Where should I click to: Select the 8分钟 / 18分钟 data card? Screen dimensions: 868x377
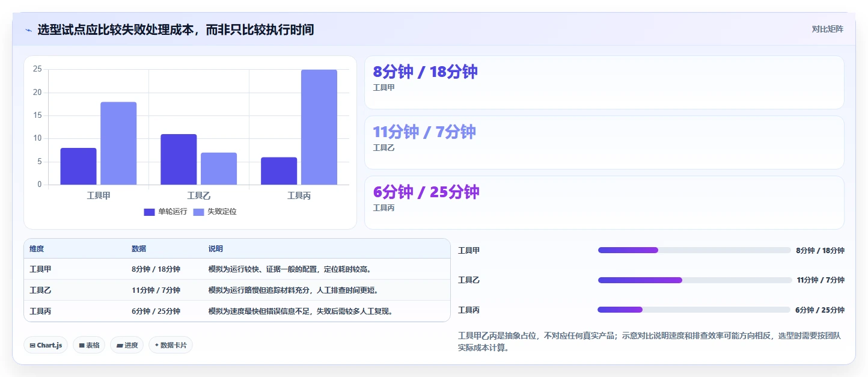[x=604, y=82]
